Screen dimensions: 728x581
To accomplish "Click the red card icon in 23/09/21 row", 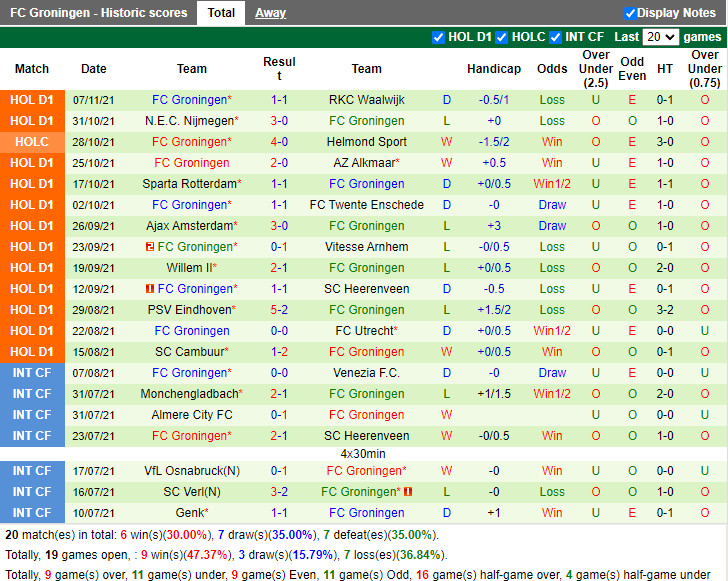I will click(x=150, y=247).
